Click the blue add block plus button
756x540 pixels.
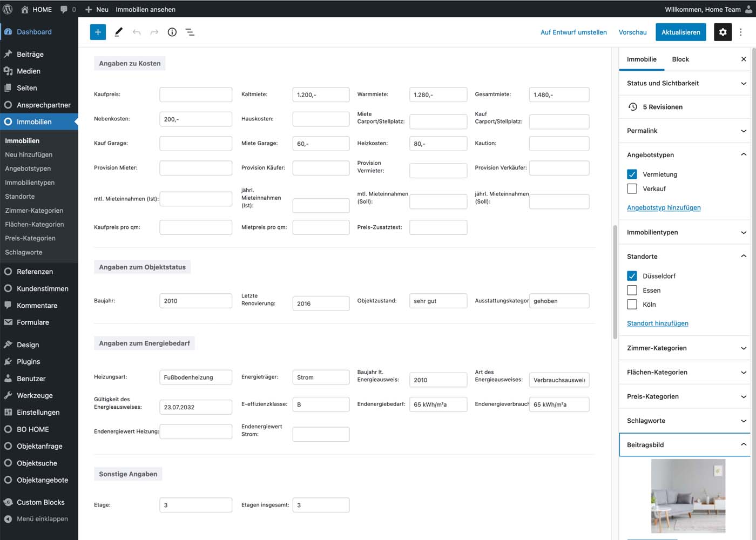click(98, 32)
